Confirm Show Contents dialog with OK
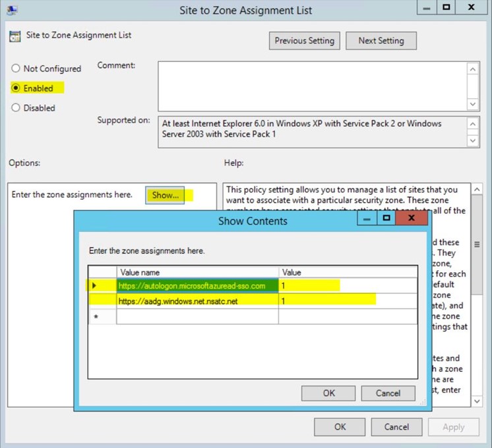This screenshot has height=448, width=492. pyautogui.click(x=328, y=393)
